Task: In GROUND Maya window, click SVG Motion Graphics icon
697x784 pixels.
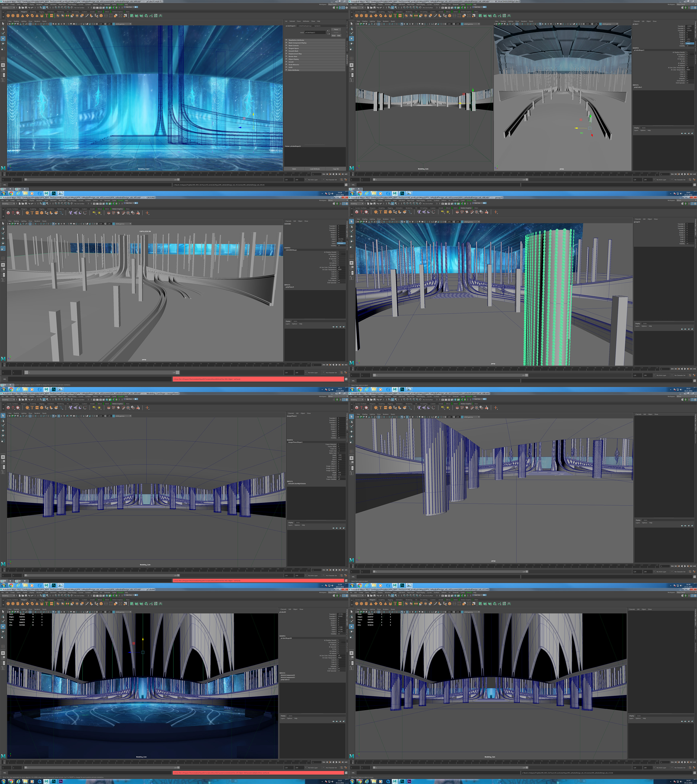Action: click(x=37, y=213)
